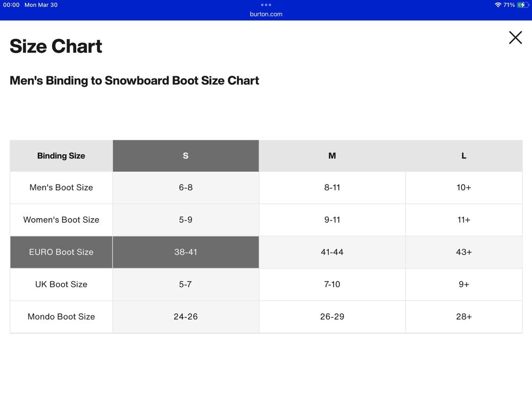Tap the clock time in status bar
This screenshot has width=532, height=399.
point(12,5)
